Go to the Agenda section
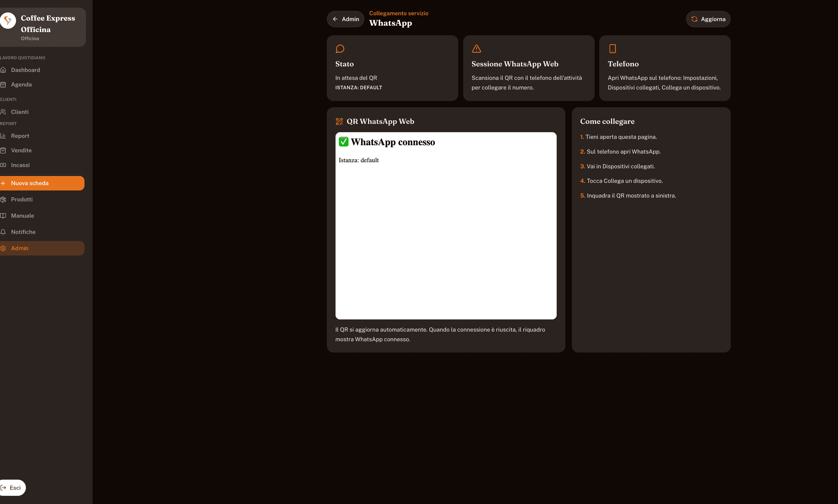 [x=42, y=85]
